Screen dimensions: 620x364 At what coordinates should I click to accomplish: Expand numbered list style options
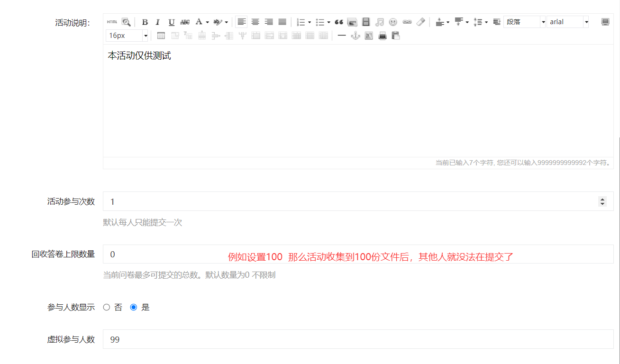(310, 22)
